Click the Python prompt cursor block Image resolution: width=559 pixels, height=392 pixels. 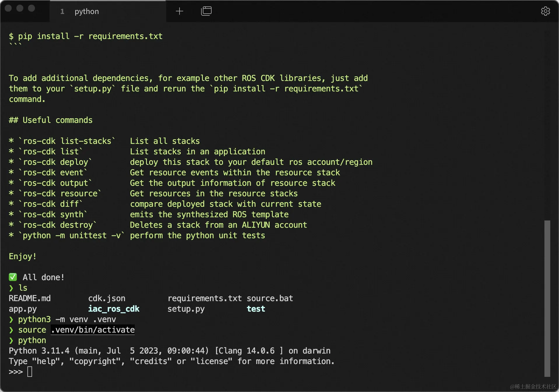click(30, 372)
